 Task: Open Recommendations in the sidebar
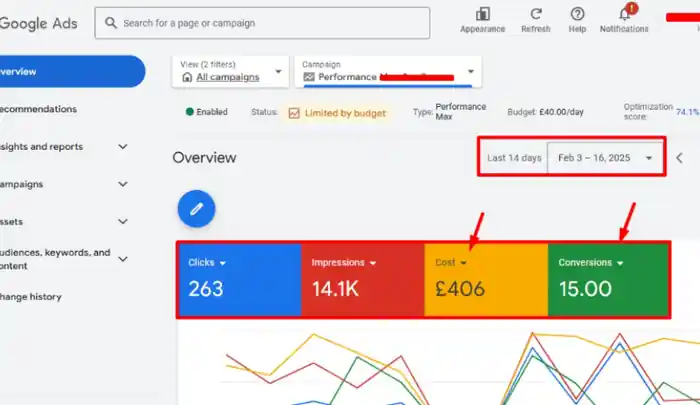pyautogui.click(x=38, y=109)
